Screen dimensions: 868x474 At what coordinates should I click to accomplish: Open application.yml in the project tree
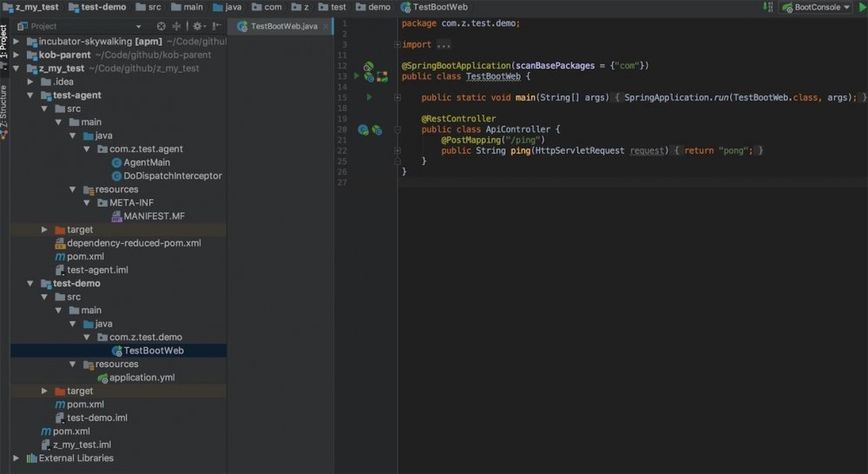(141, 378)
